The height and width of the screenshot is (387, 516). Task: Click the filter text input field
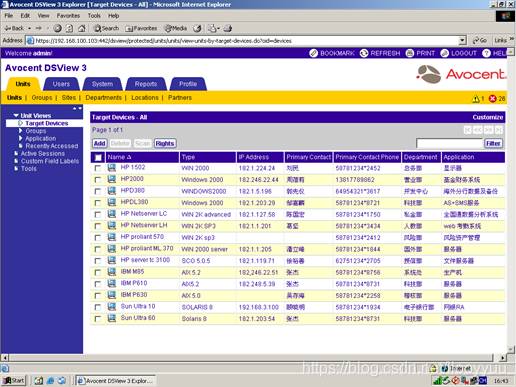click(449, 144)
